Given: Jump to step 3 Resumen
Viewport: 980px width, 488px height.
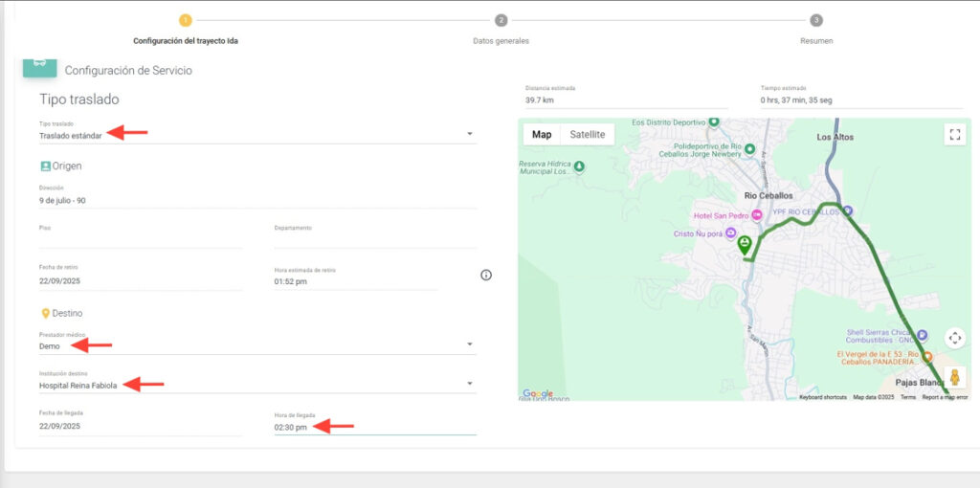Looking at the screenshot, I should (815, 20).
